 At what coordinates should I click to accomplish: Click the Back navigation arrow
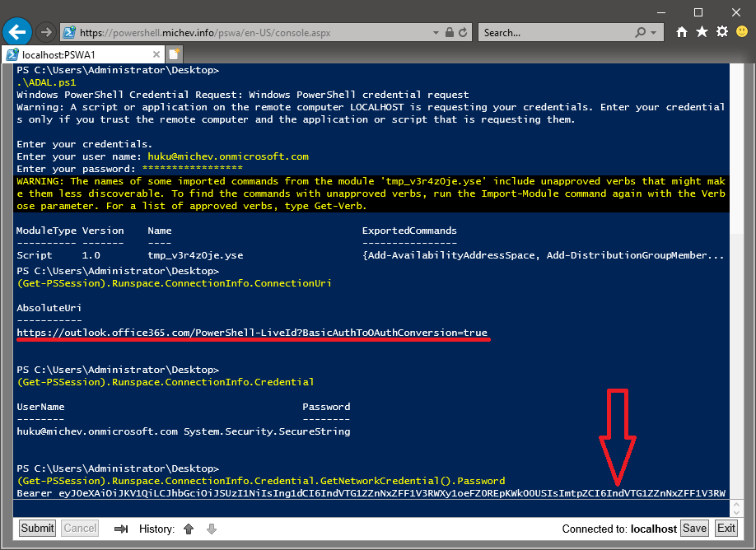16,31
